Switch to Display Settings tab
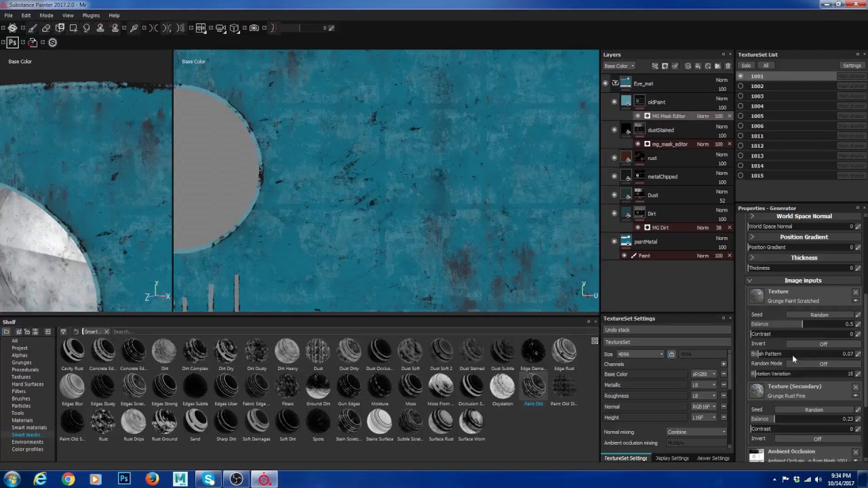 [672, 458]
